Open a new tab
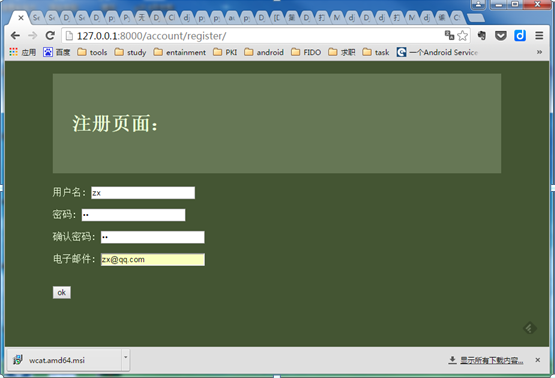Image resolution: width=555 pixels, height=378 pixels. pos(476,18)
